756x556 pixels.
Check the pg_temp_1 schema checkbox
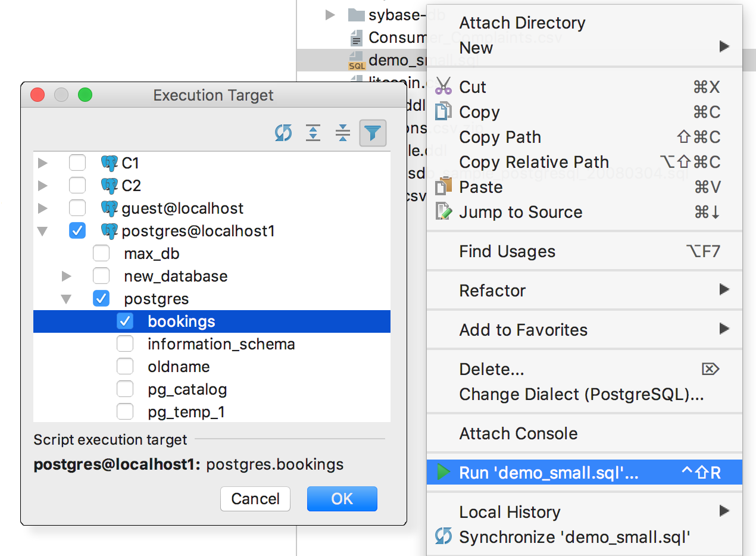tap(125, 411)
